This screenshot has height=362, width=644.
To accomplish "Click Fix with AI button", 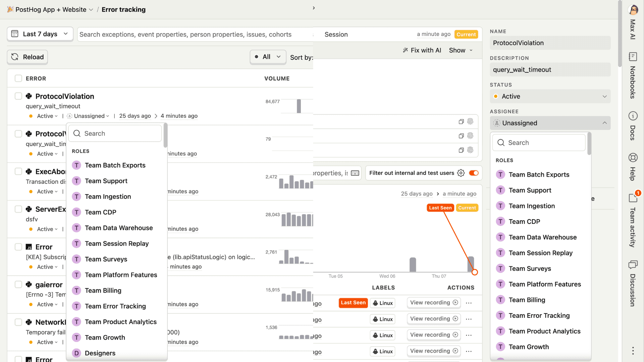I will pyautogui.click(x=422, y=50).
